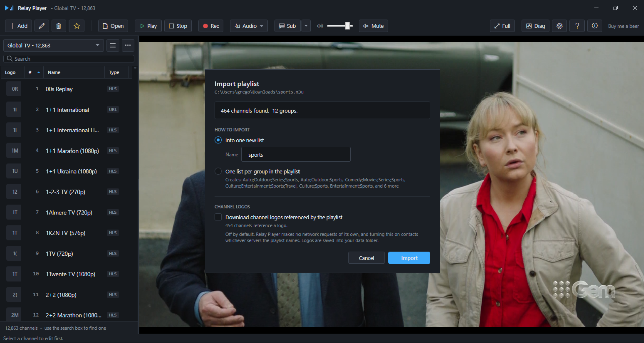Screen dimensions: 644x343
Task: Open the Diag diagnostics panel
Action: pos(536,26)
